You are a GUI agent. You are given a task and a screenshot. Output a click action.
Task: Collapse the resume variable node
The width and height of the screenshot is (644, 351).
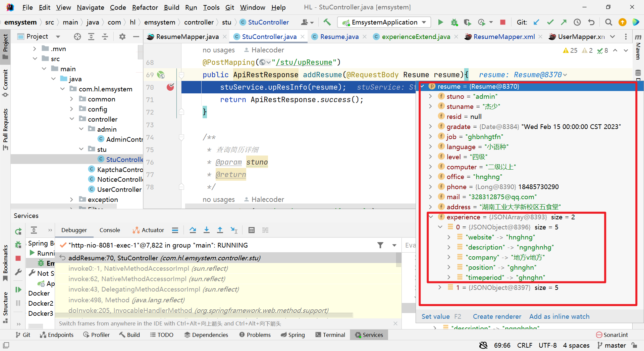pyautogui.click(x=423, y=86)
